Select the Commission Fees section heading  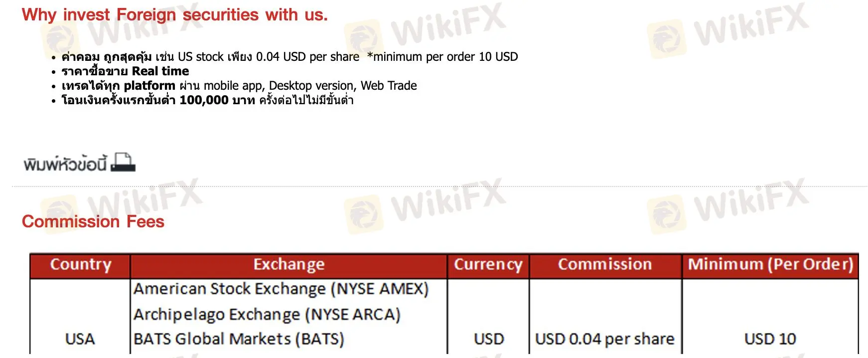pyautogui.click(x=93, y=221)
